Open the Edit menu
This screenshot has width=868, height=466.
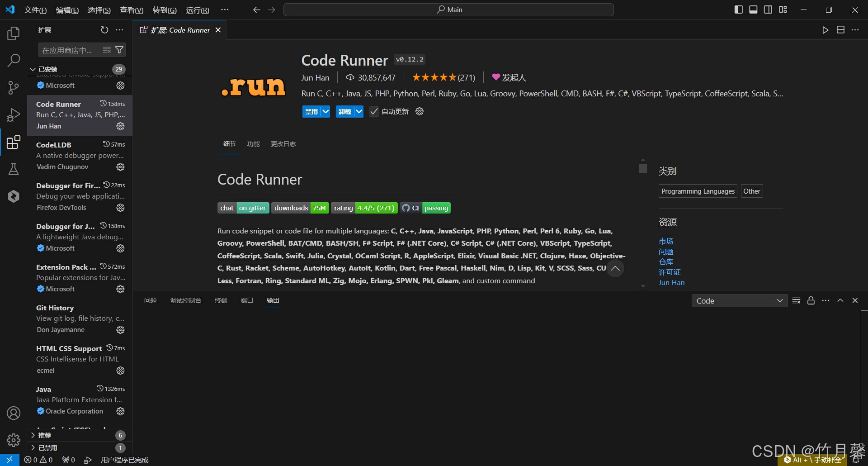(67, 10)
